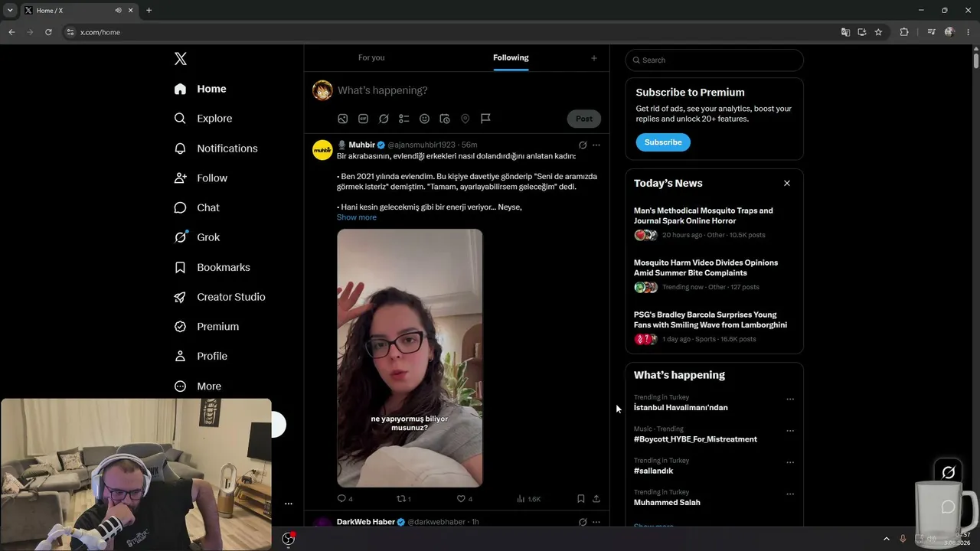Open more options on the DarkWeb Haber post

(x=596, y=522)
